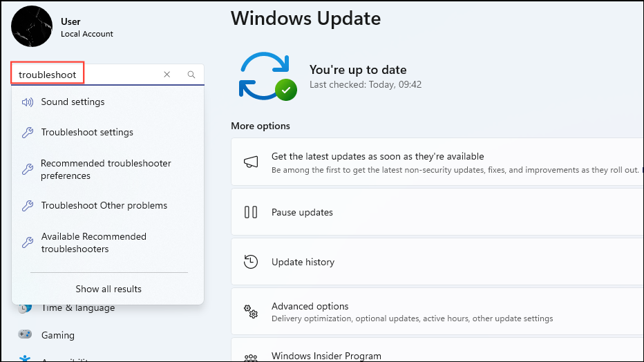Open the Troubleshoot settings result
644x362 pixels.
[108, 132]
